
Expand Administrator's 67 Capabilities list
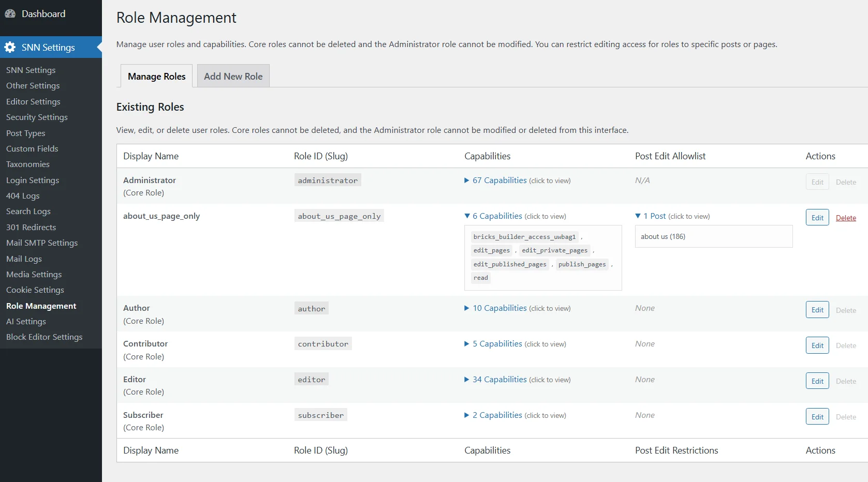[499, 180]
